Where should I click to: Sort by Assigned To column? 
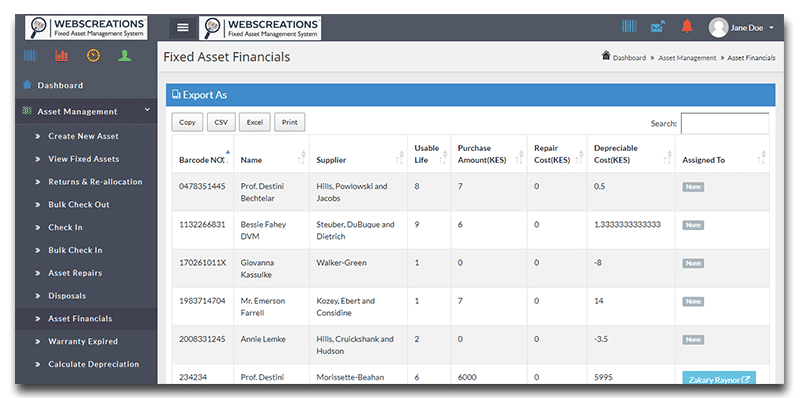[x=722, y=154]
